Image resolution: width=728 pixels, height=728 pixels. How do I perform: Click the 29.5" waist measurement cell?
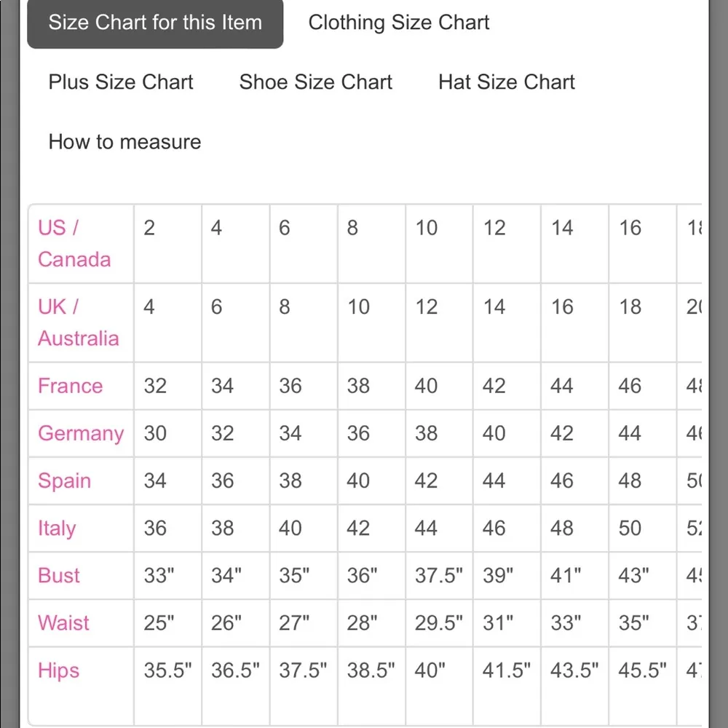tap(439, 623)
